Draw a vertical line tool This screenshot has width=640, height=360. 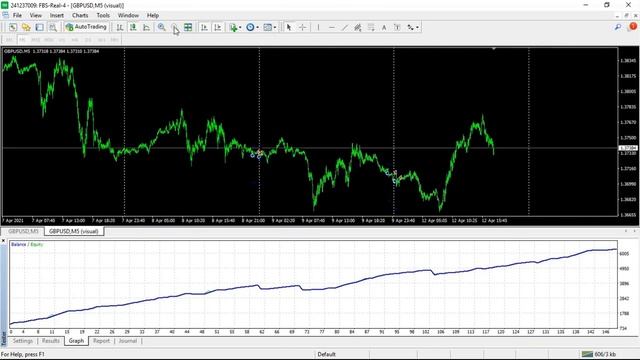318,27
